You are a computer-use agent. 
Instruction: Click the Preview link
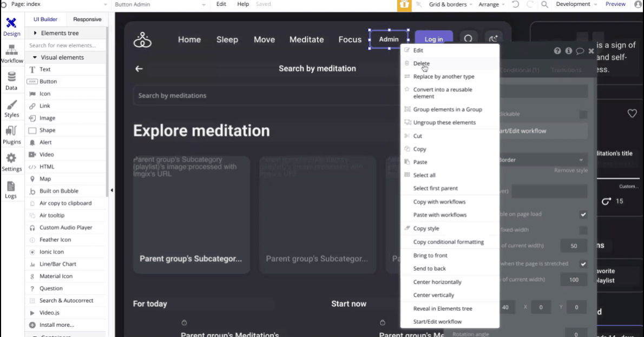tap(615, 4)
